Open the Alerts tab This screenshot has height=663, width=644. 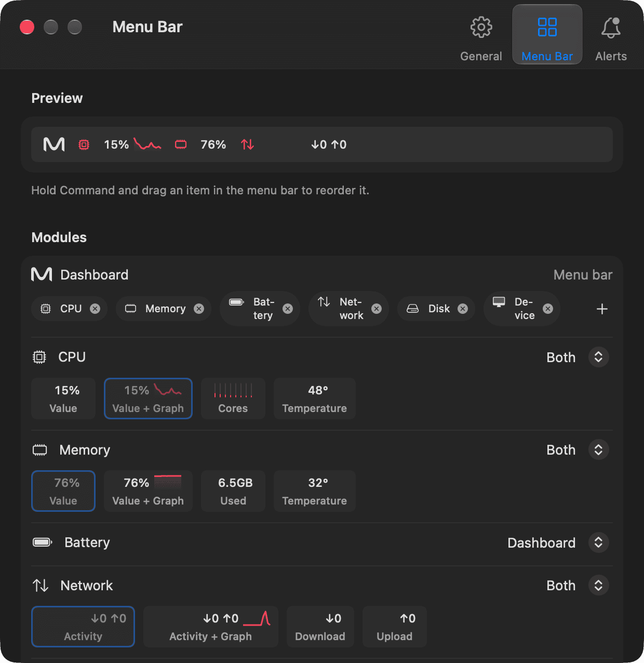[611, 39]
